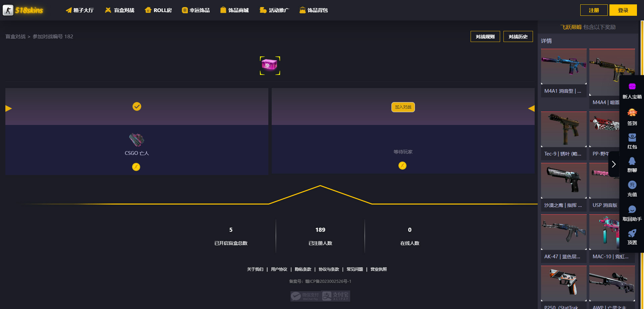644x309 pixels.
Task: Click the coin icon under 等待玩家
Action: click(x=402, y=166)
